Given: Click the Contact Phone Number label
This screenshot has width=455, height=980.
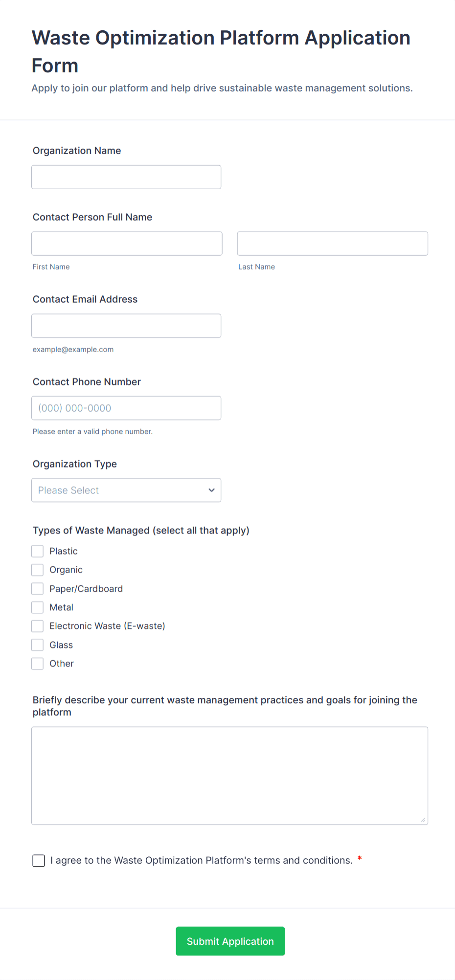Looking at the screenshot, I should click(x=87, y=381).
